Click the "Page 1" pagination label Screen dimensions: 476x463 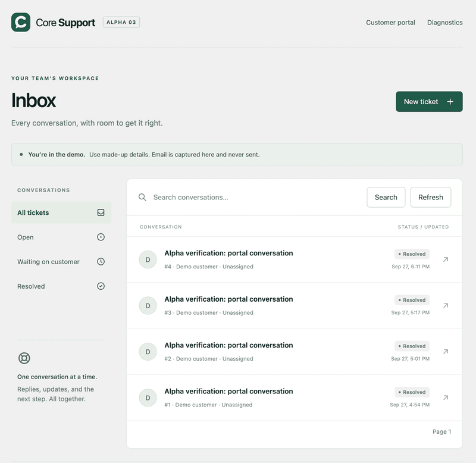click(x=441, y=431)
